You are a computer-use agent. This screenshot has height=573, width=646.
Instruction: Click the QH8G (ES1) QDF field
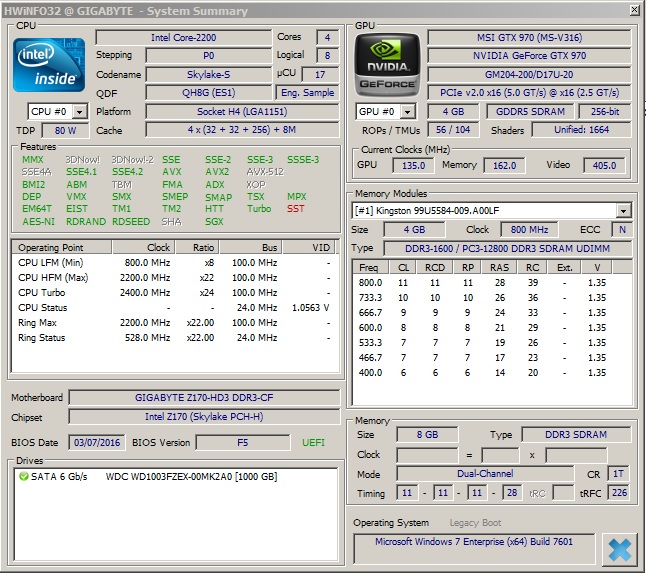tap(208, 93)
